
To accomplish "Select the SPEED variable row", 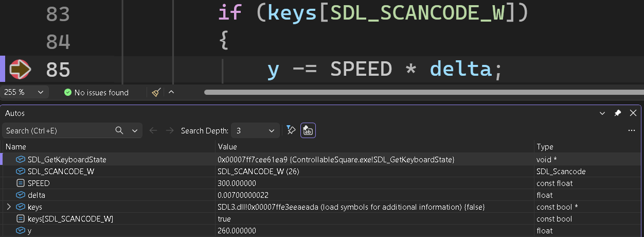I will (x=322, y=183).
